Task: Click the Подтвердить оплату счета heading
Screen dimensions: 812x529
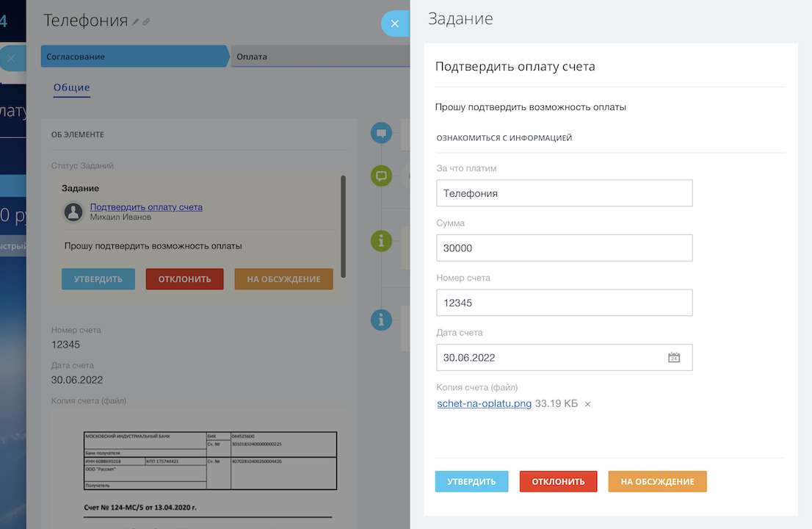Action: [515, 66]
